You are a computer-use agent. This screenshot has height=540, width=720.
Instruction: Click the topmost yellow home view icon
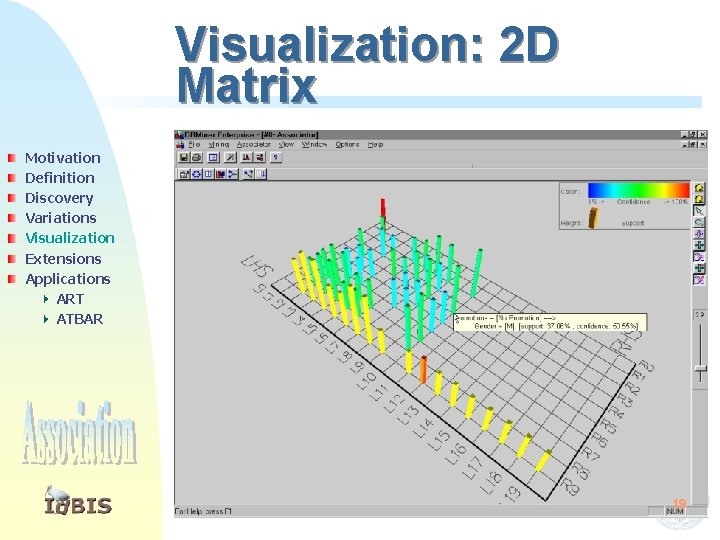699,187
